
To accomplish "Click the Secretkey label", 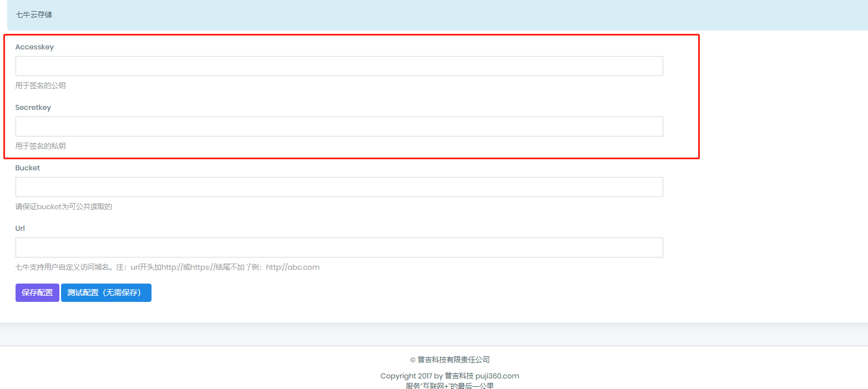I will (33, 108).
